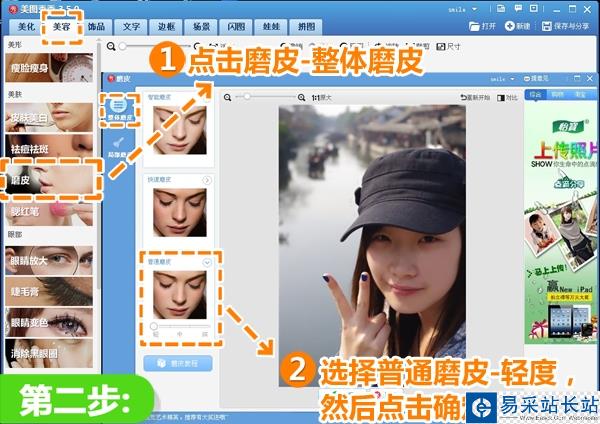Click the 美图秀秀 app logo icon
This screenshot has width=600, height=424.
click(13, 8)
